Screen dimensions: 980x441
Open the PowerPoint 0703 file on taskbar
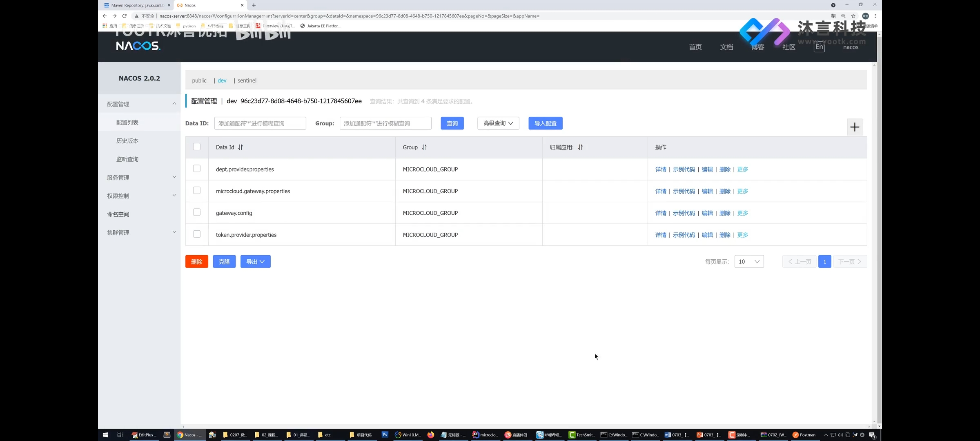point(709,435)
